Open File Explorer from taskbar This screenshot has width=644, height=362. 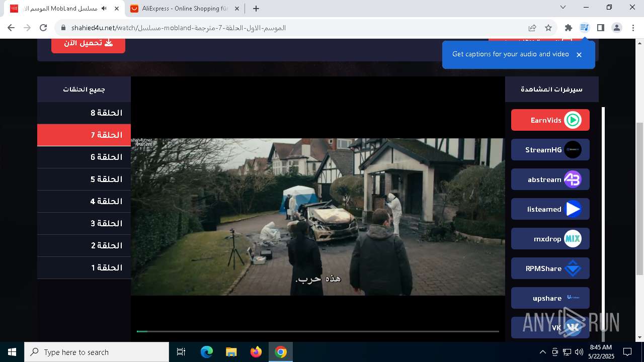(x=231, y=352)
